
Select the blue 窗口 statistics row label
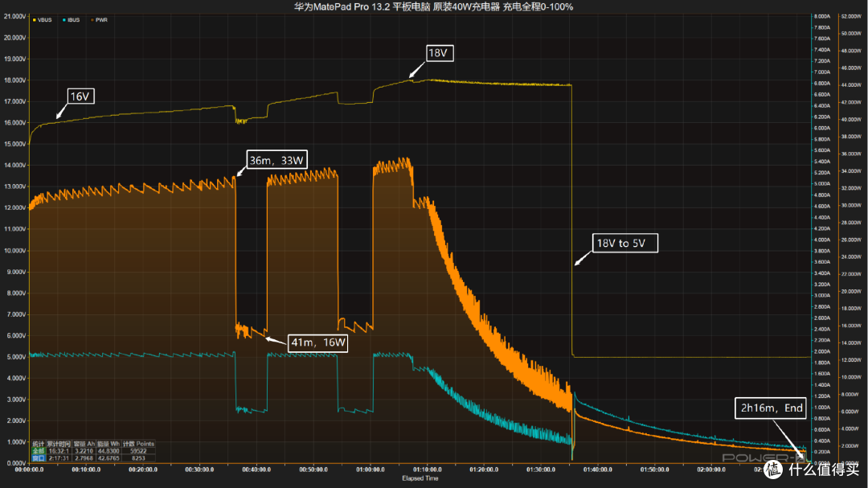tap(39, 458)
